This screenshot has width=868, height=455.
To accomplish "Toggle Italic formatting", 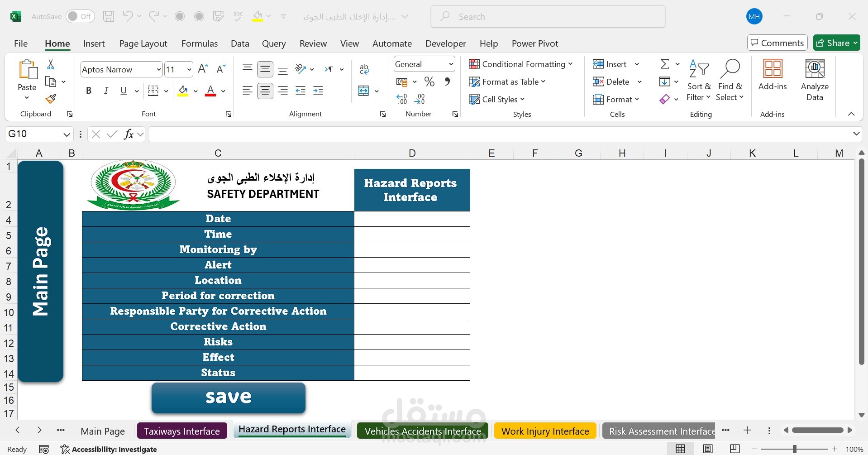I will [106, 91].
